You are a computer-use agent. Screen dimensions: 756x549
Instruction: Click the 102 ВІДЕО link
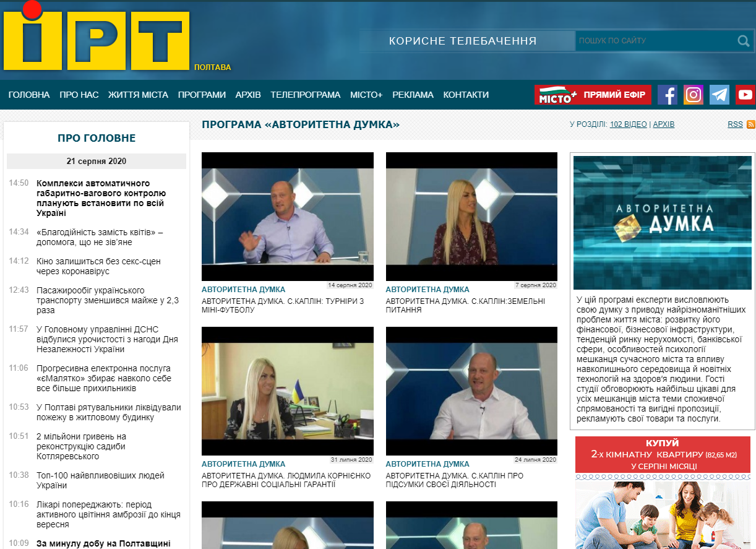tap(628, 124)
